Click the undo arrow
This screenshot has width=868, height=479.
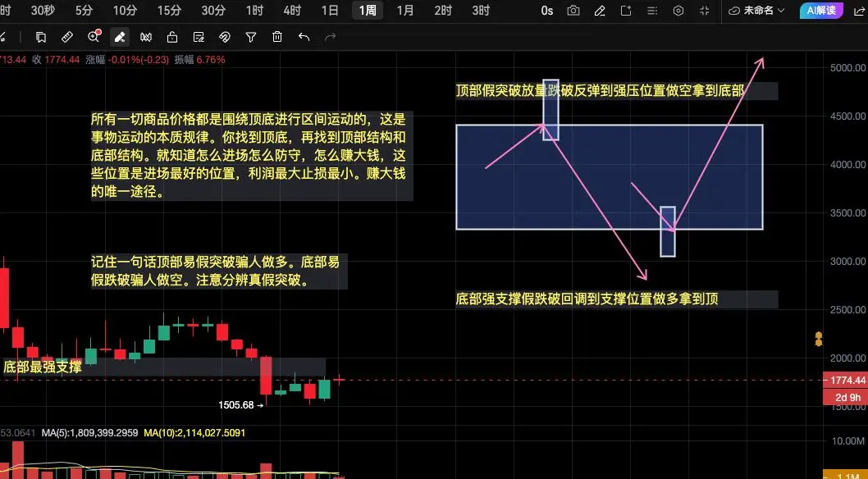point(304,37)
